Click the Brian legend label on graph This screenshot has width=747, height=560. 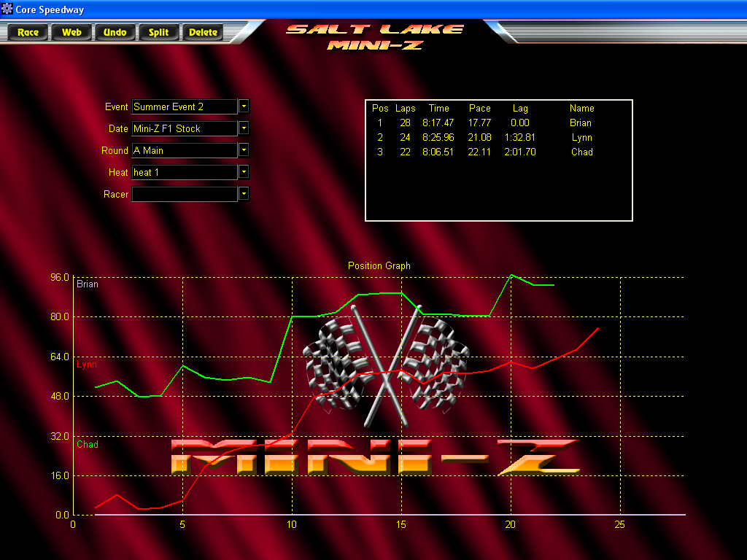tap(88, 284)
